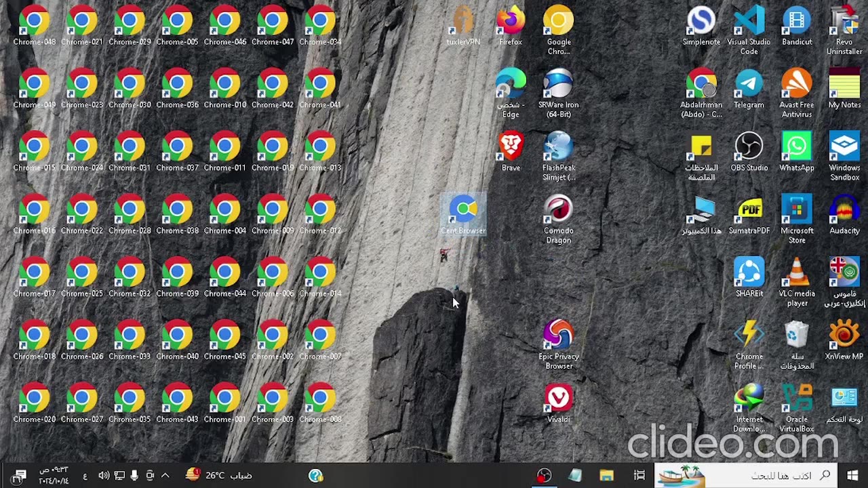Select the yellow Sticky Notes desktop icon
The width and height of the screenshot is (868, 488).
pos(701,157)
